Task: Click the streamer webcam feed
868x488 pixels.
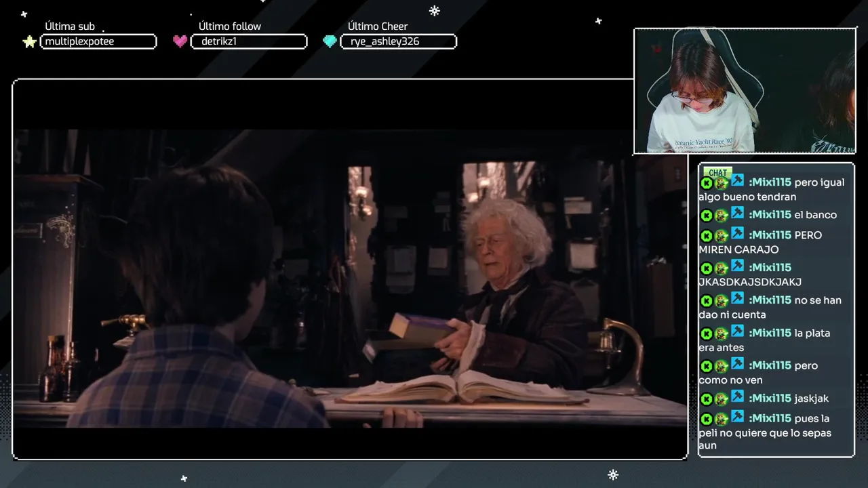Action: click(745, 91)
